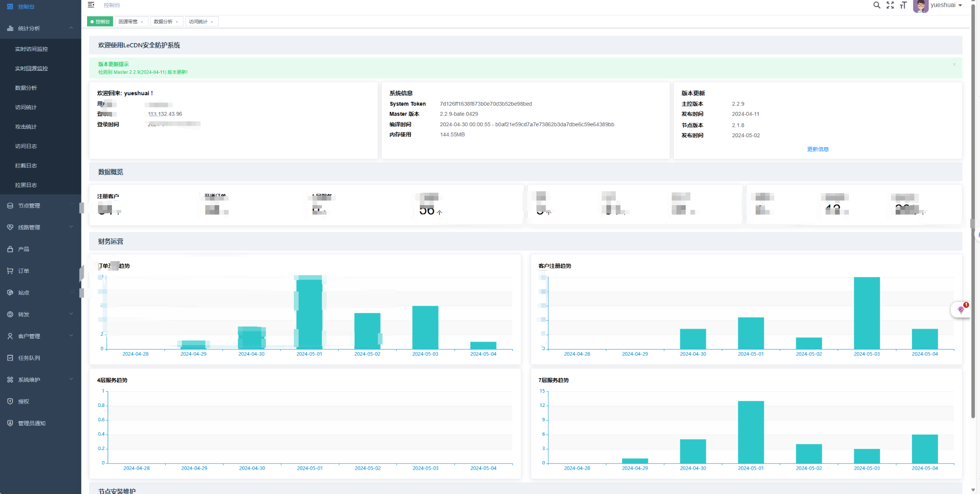Dismiss the green version update notice
The image size is (980, 494).
click(954, 65)
